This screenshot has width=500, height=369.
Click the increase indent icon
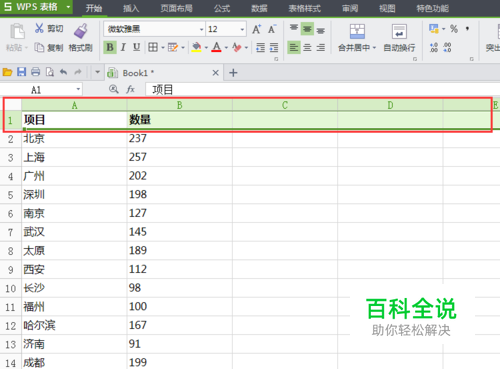tap(274, 48)
